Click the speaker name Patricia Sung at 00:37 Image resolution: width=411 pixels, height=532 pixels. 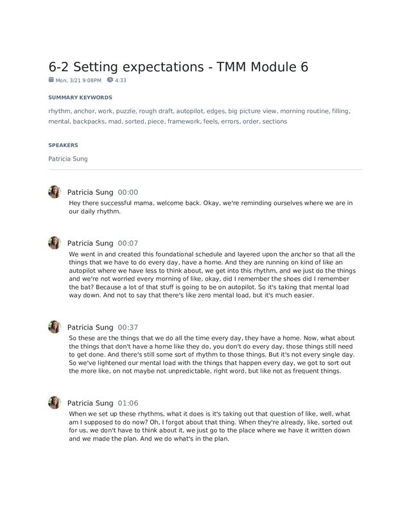pyautogui.click(x=90, y=327)
